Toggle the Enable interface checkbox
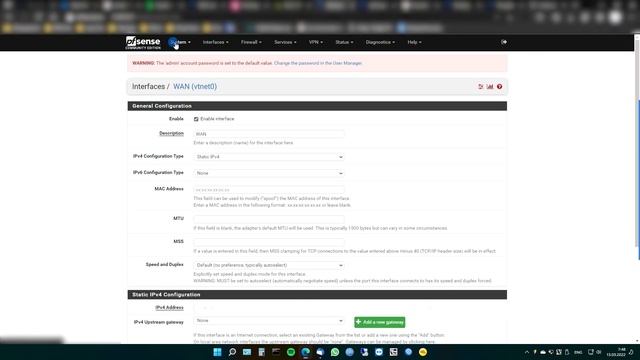Viewport: 640px width, 360px height. [196, 119]
